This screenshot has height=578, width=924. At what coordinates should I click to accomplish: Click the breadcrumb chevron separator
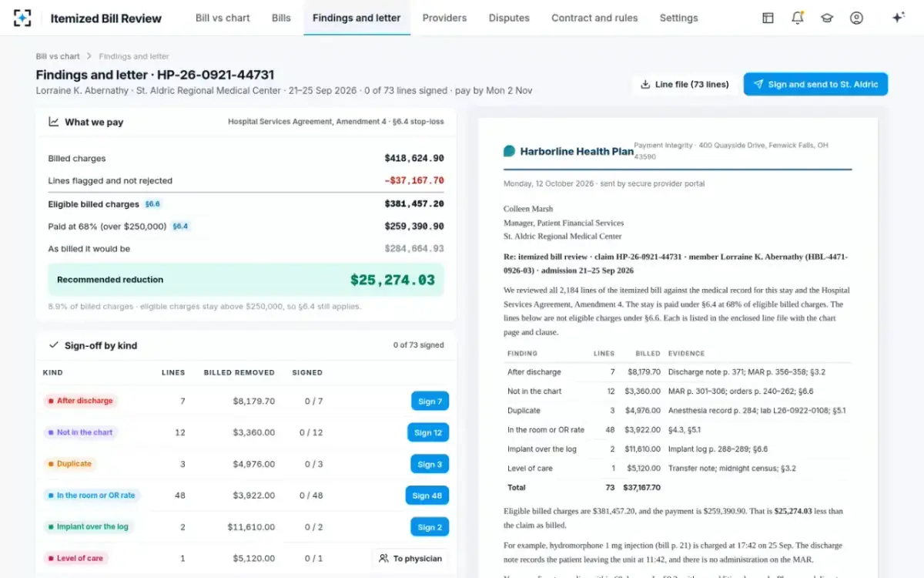pyautogui.click(x=89, y=56)
